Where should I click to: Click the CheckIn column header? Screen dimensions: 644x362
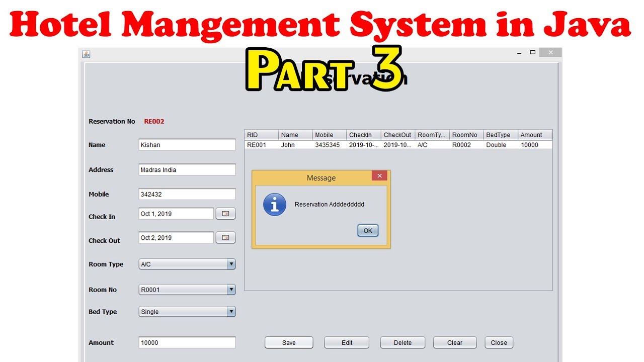coord(364,135)
